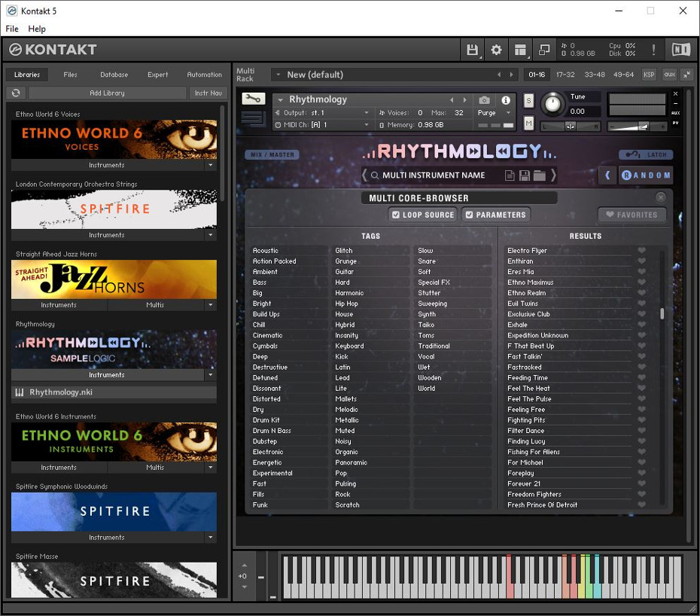Minimize the rack with the collapse arrows icon
Screen dimensions: 700x616
tap(686, 75)
